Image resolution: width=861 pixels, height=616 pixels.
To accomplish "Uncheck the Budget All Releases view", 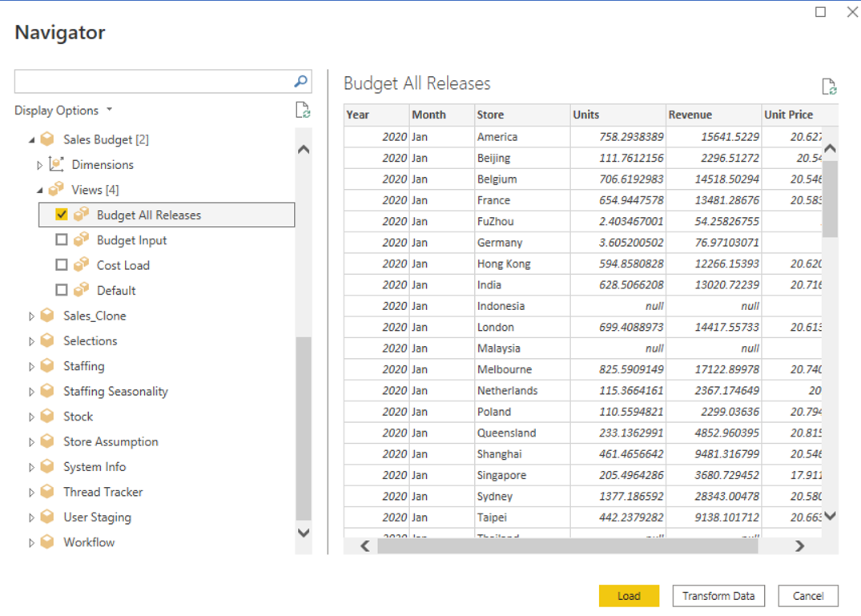I will click(x=62, y=215).
